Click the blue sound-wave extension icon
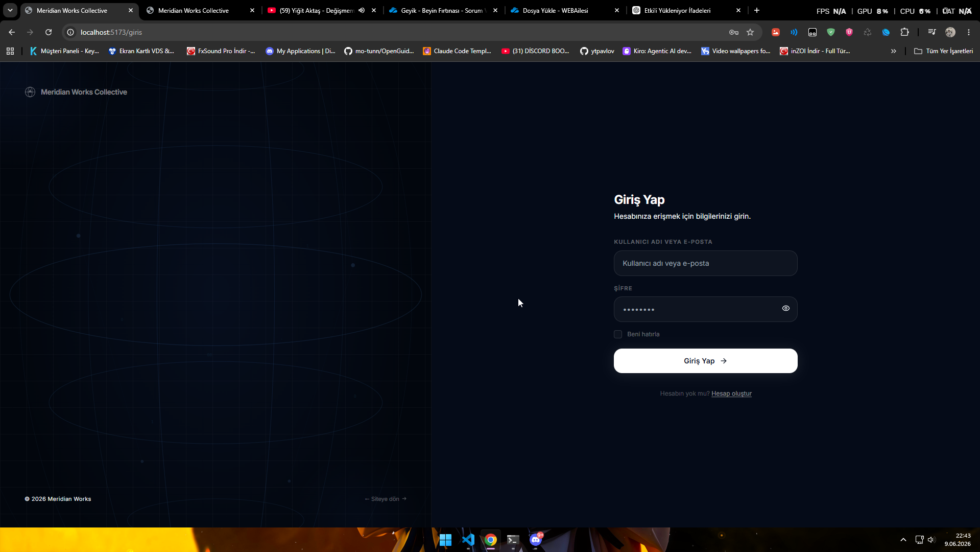 pos(794,32)
